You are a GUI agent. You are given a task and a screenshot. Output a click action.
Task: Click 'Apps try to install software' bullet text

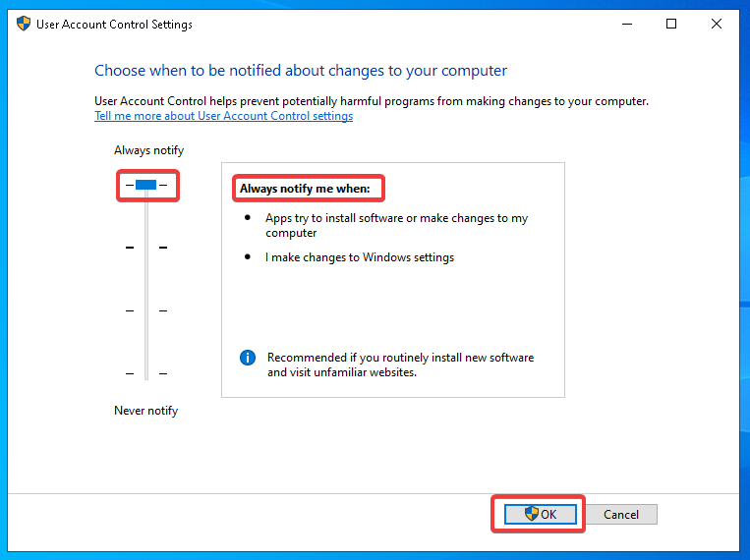coord(396,225)
